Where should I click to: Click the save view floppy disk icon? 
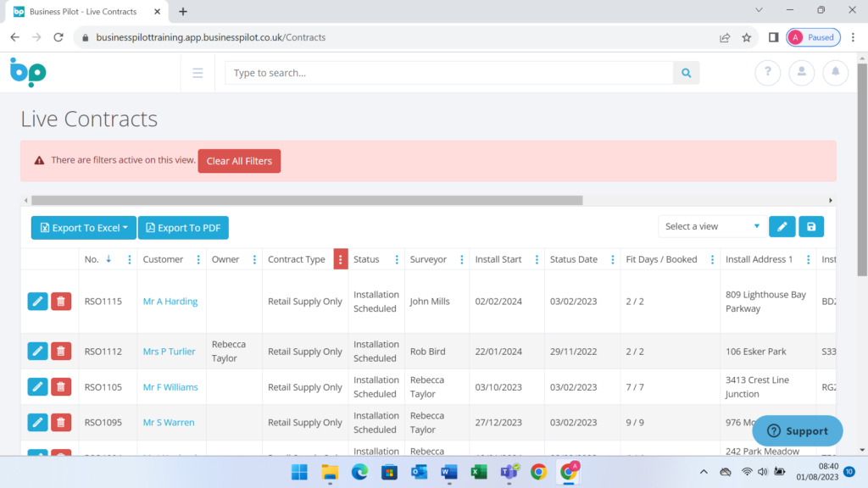click(x=811, y=227)
